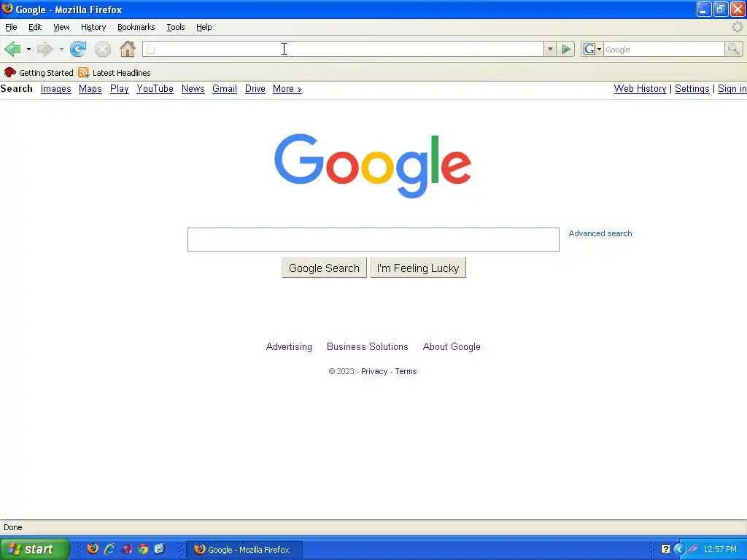This screenshot has width=747, height=560.
Task: Launch Chrome from the quick launch bar
Action: pyautogui.click(x=143, y=549)
